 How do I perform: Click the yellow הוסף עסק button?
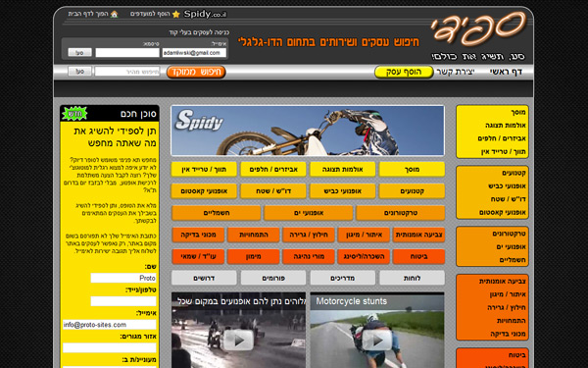click(404, 72)
